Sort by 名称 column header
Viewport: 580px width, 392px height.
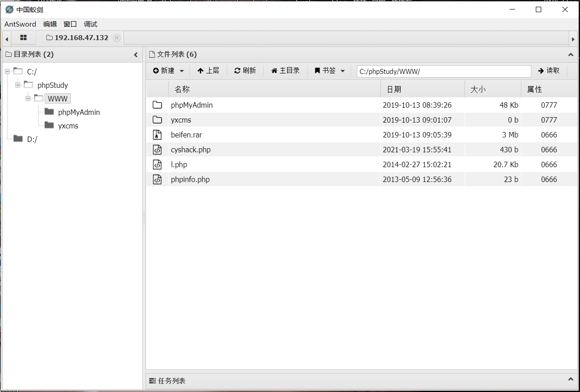[x=274, y=89]
